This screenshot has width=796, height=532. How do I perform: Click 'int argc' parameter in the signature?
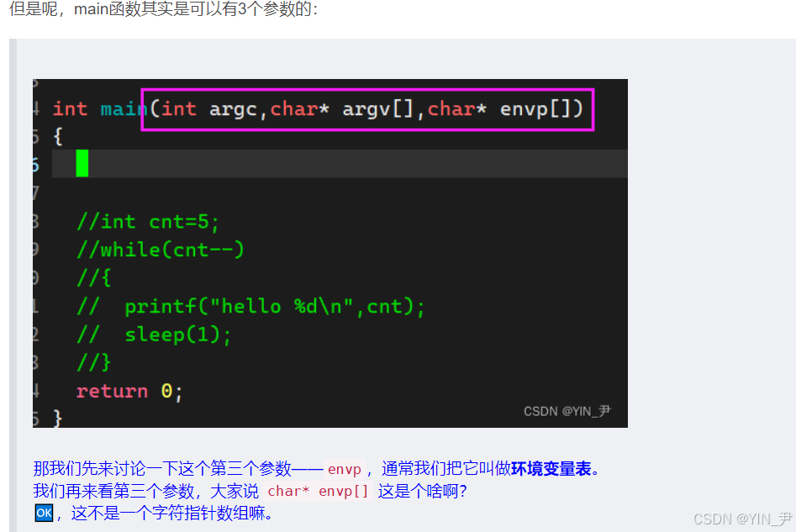209,108
